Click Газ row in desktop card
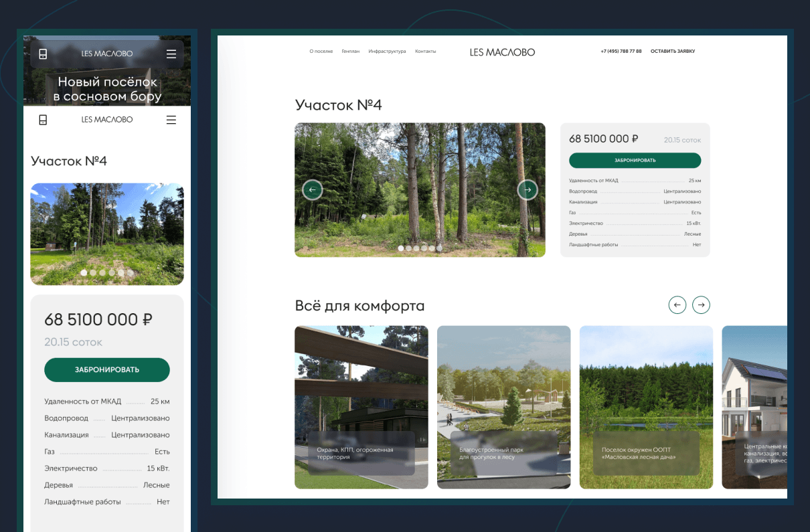The width and height of the screenshot is (810, 532). [635, 213]
